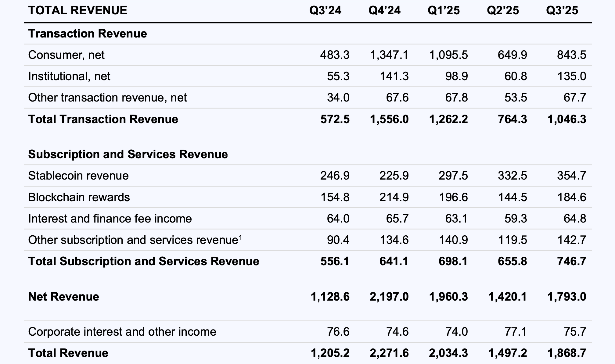The width and height of the screenshot is (615, 364).
Task: Click the Q4'24 column header
Action: coord(384,11)
